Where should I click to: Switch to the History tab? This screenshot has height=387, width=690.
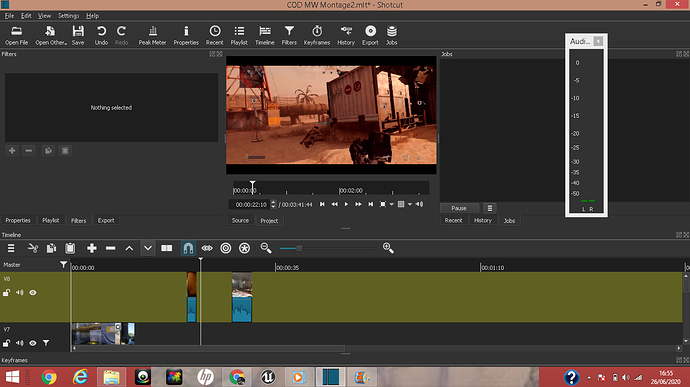click(483, 220)
